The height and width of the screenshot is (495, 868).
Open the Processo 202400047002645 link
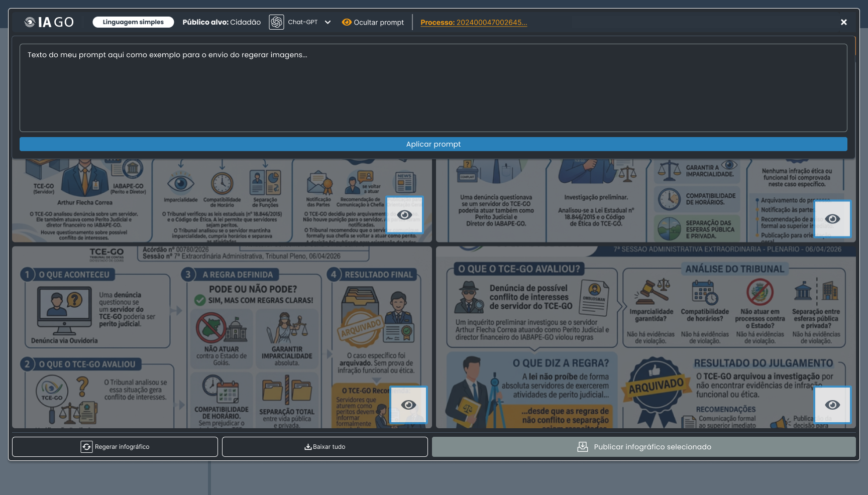click(x=474, y=22)
